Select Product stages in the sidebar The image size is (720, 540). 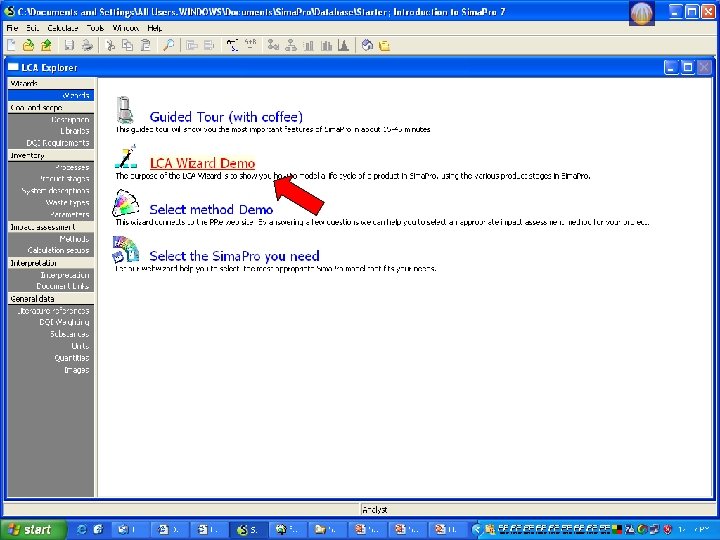click(65, 179)
